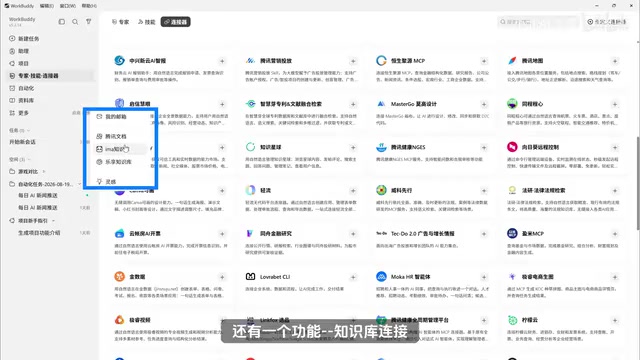Add the 知识星球 connector
This screenshot has width=640, height=360.
353,148
